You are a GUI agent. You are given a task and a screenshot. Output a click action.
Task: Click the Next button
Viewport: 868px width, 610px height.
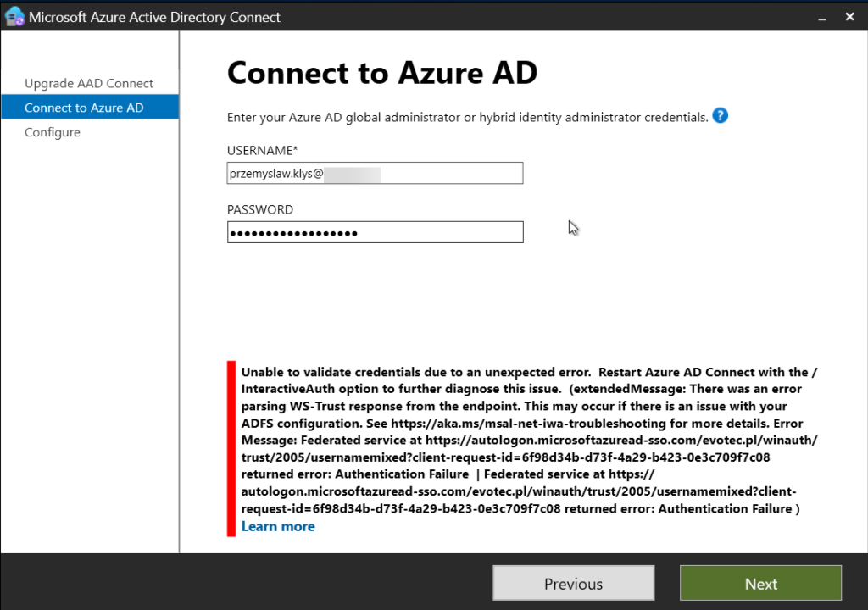(x=759, y=583)
